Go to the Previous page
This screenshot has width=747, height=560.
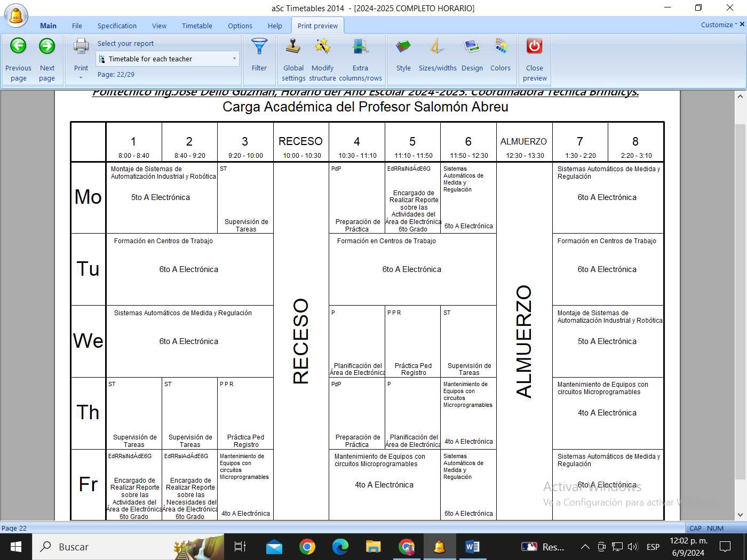tap(18, 59)
